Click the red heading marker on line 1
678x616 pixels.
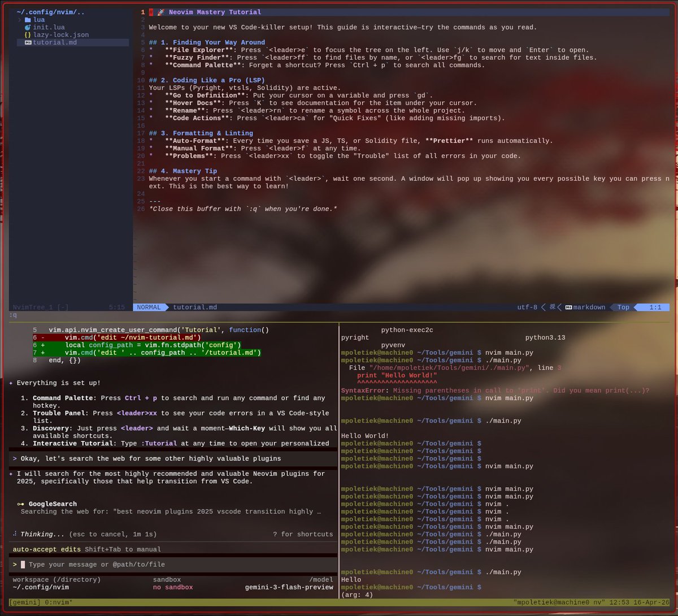point(151,12)
